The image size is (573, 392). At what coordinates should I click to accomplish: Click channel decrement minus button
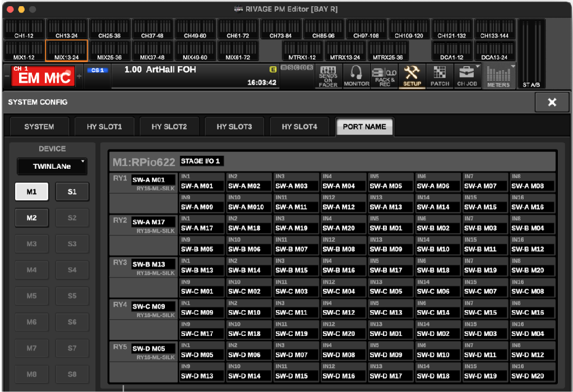tap(7, 76)
